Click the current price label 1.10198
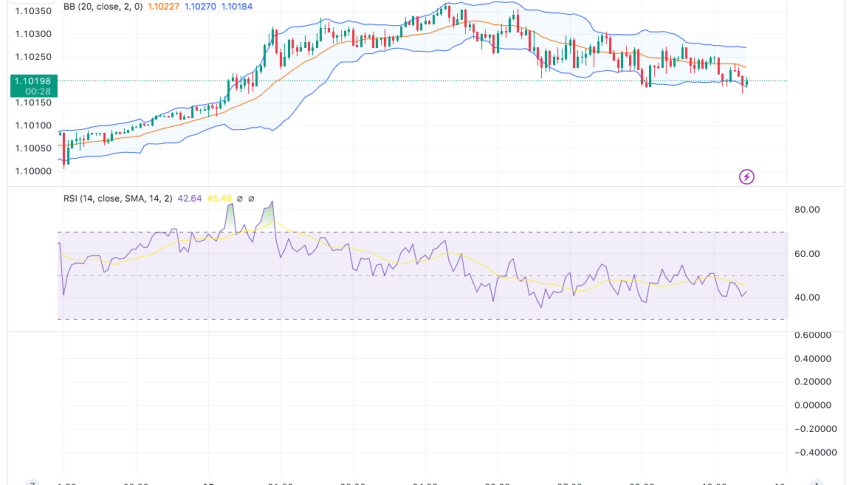 point(33,81)
